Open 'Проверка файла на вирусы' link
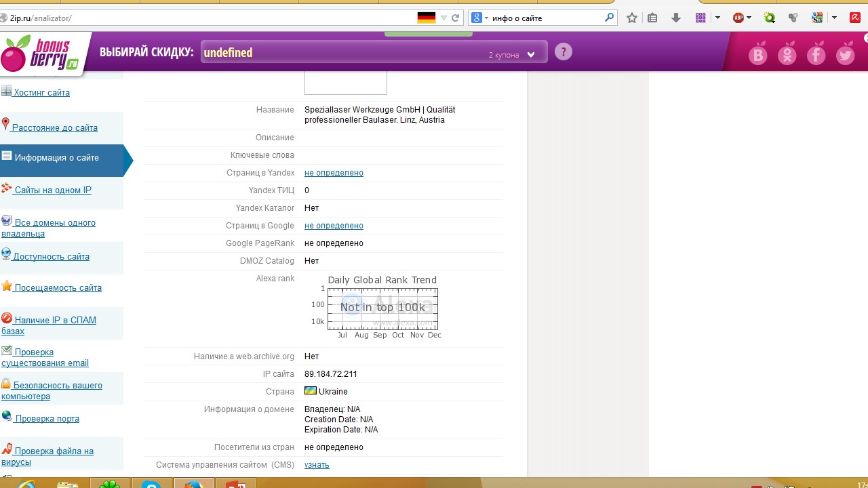 (x=47, y=456)
